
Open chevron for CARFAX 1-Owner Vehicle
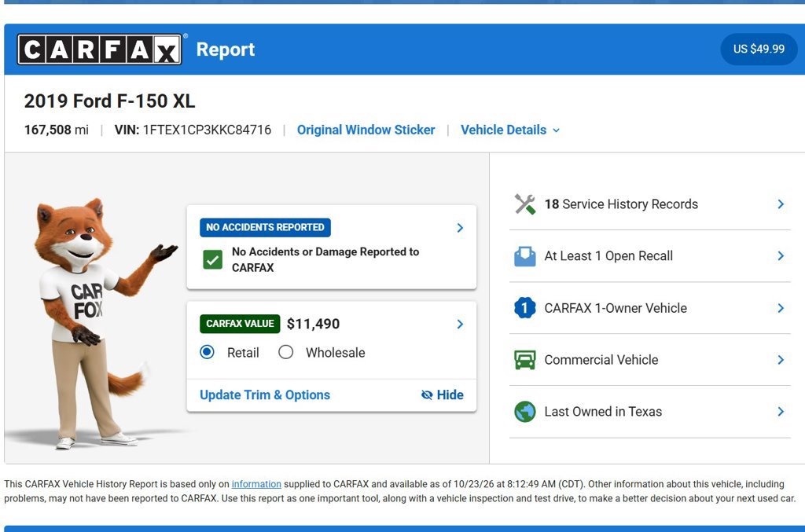(781, 308)
